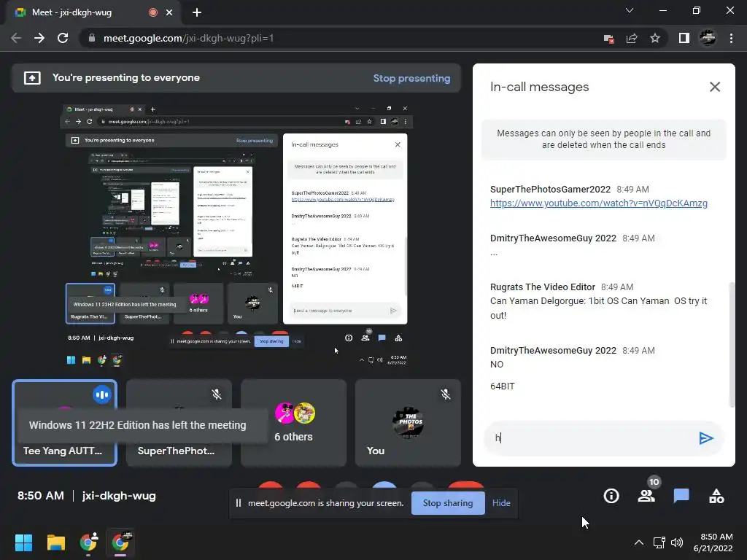Open Chrome three-dot menu
Viewport: 747px width, 560px height.
[731, 38]
